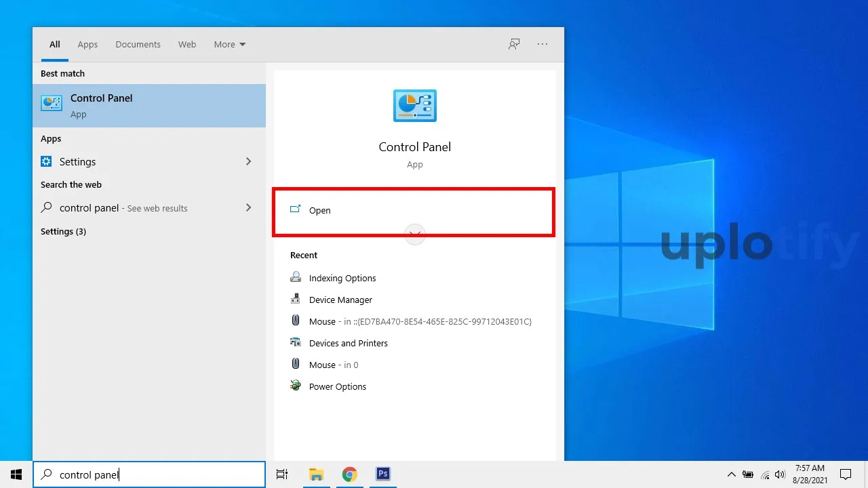Open Power Options from the Recent list
The width and height of the screenshot is (868, 488).
(x=328, y=386)
